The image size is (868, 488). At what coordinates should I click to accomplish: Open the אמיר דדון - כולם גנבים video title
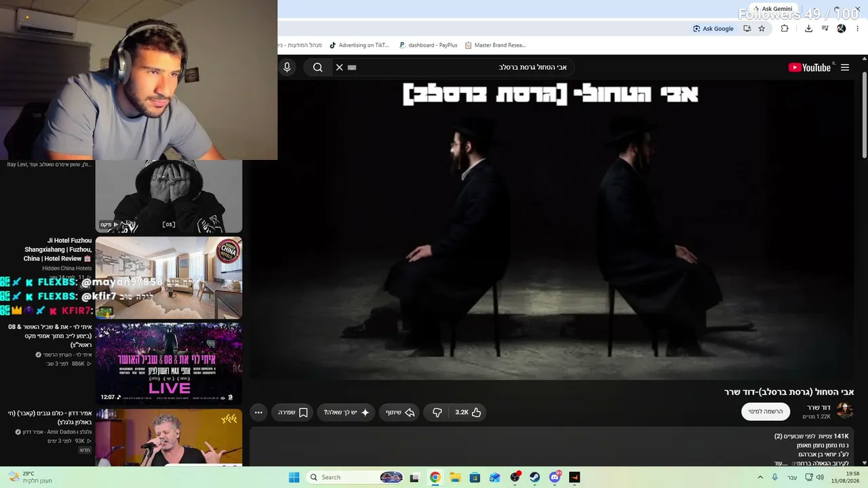click(x=50, y=418)
